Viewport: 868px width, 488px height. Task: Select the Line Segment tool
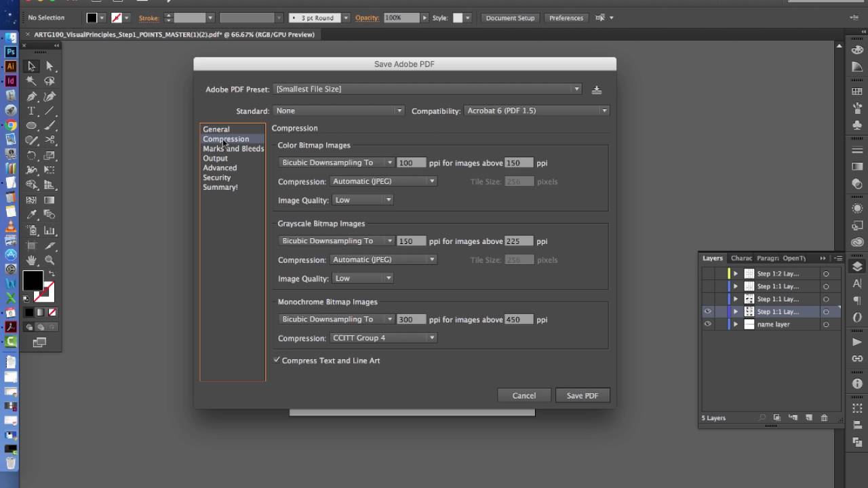(50, 110)
